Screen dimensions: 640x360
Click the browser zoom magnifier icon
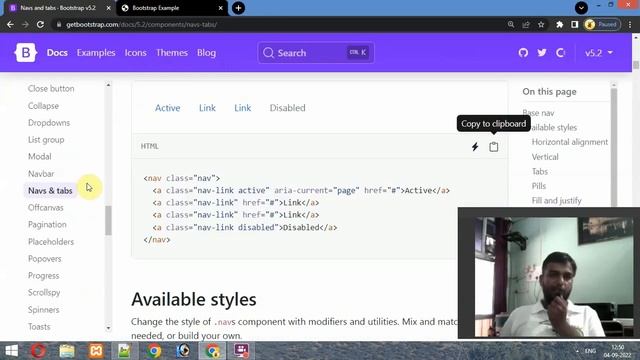click(x=511, y=24)
